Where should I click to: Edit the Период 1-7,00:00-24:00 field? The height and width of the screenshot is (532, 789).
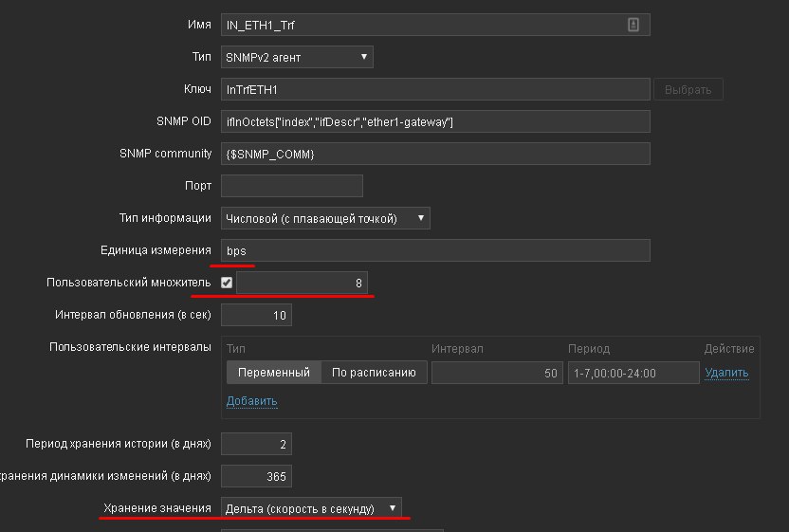tap(631, 373)
